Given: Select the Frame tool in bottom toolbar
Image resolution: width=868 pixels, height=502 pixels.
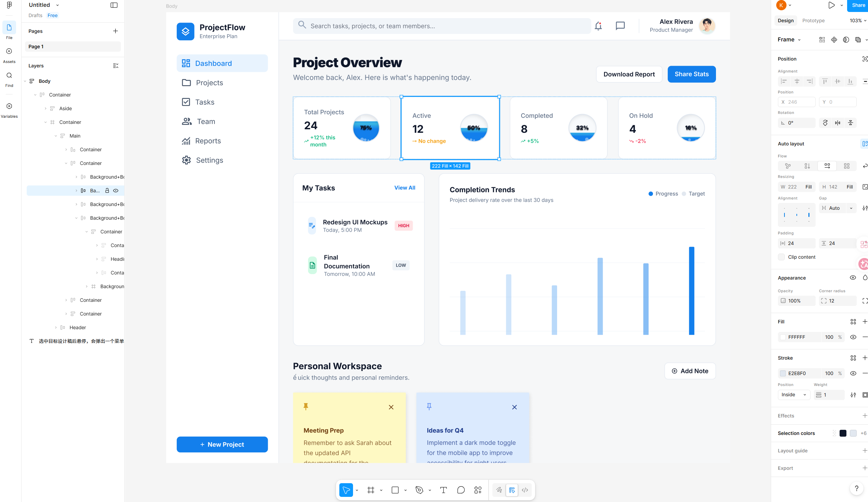Looking at the screenshot, I should click(x=370, y=490).
